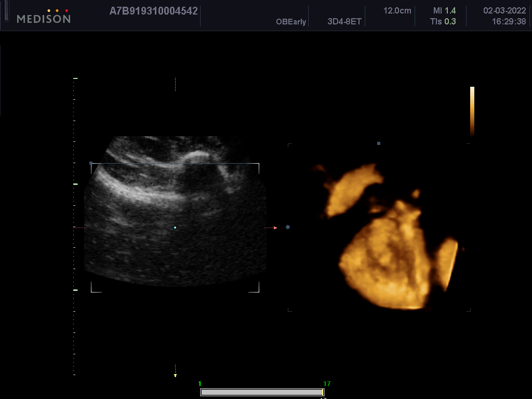532x399 pixels.
Task: Click the patient ID A7B919310004542
Action: point(153,11)
